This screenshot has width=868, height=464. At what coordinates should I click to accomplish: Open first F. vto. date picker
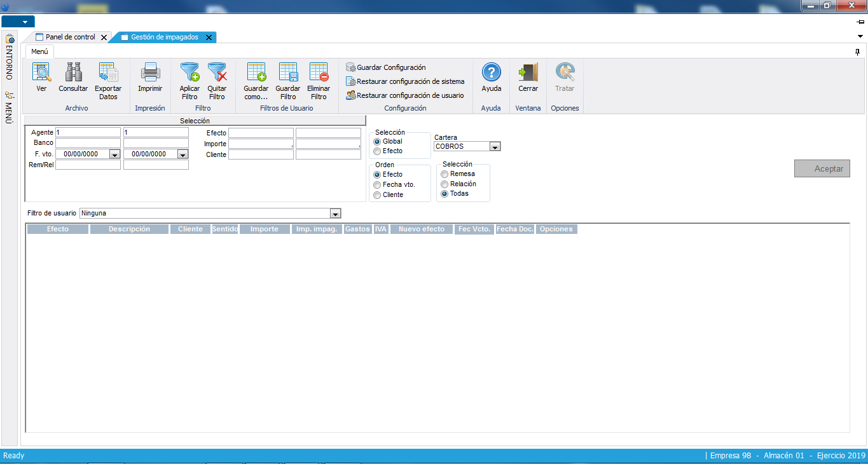pos(114,154)
